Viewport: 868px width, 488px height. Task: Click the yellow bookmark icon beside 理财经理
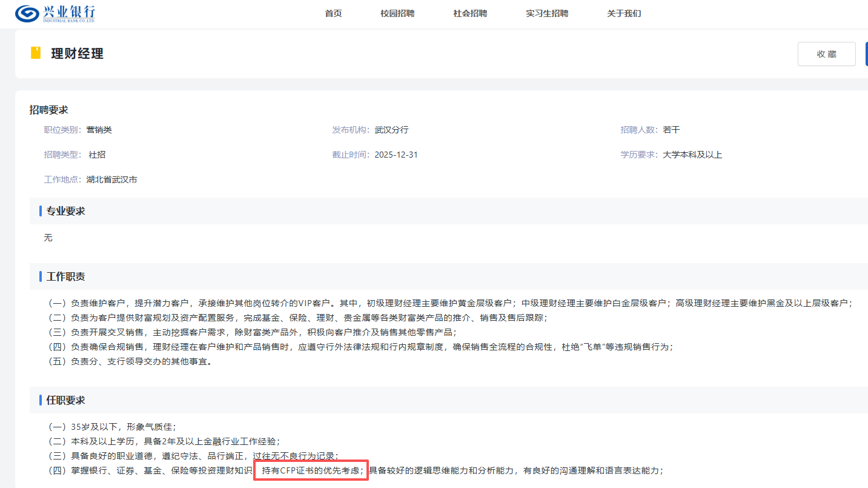[36, 53]
